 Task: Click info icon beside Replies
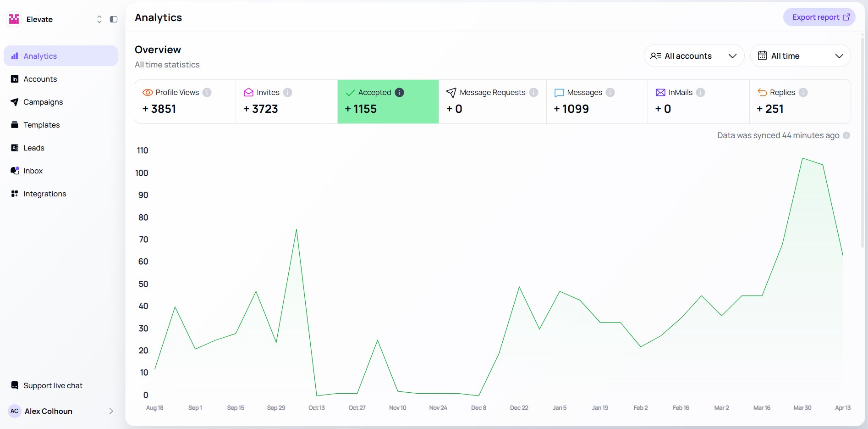[x=803, y=92]
